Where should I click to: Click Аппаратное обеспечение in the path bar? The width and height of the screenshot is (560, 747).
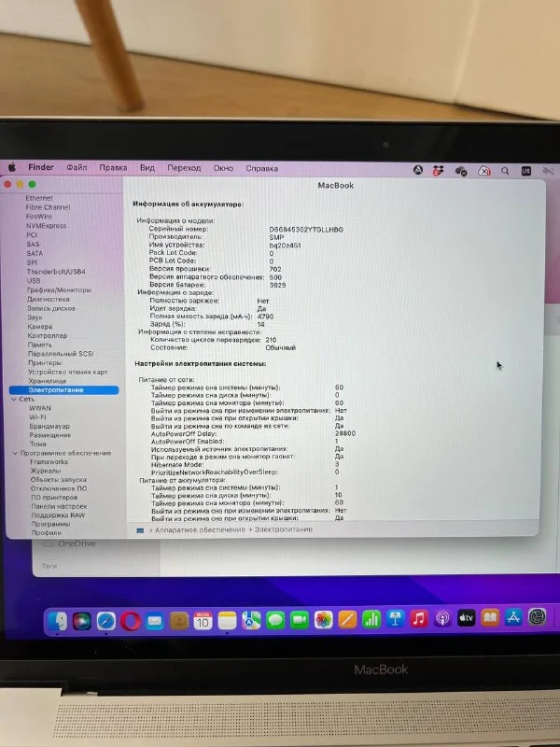200,529
